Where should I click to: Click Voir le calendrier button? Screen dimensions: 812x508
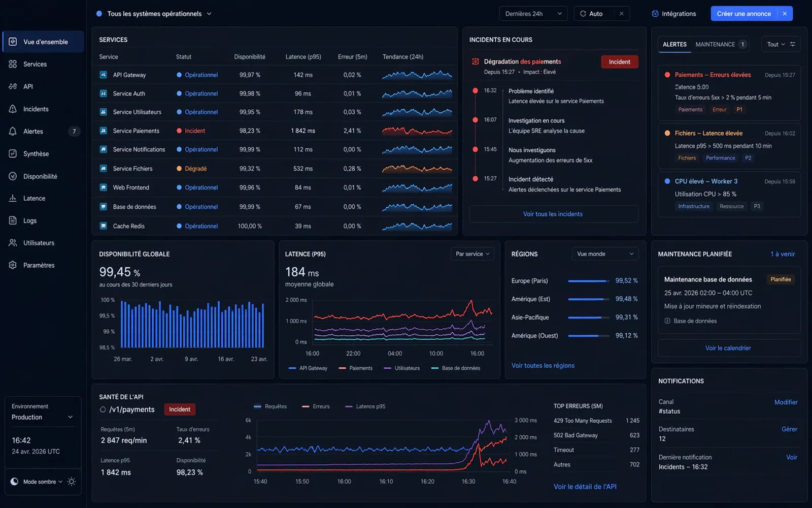[728, 348]
